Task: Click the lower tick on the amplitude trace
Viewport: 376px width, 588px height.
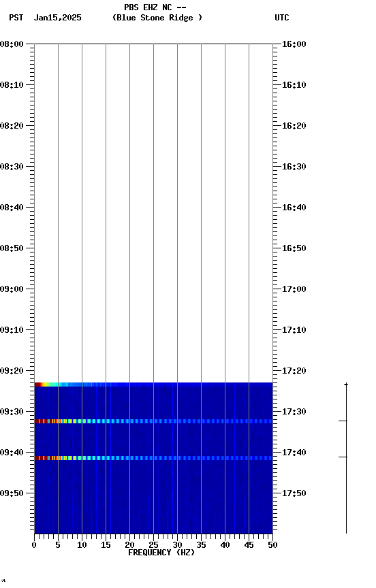Action: coord(343,457)
